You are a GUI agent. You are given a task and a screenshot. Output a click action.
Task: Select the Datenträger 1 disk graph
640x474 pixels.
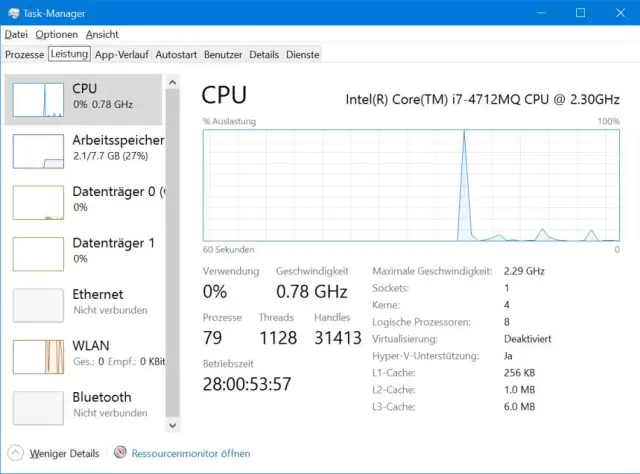[38, 250]
